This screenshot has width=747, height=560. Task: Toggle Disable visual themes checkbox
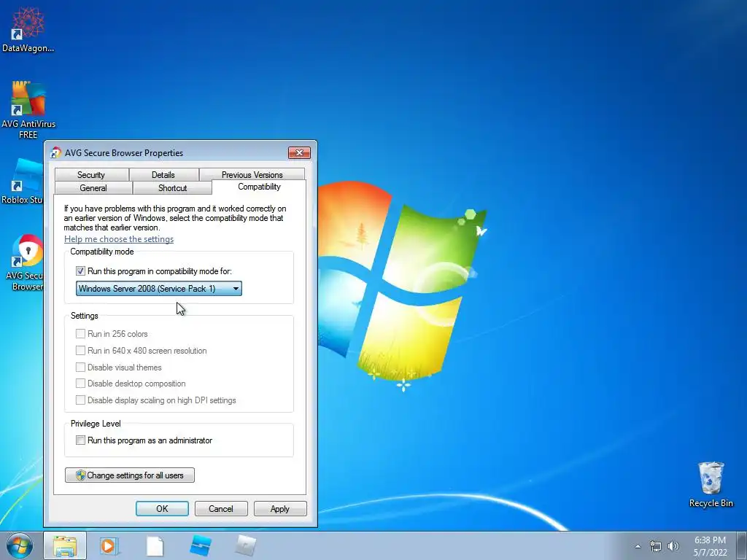(80, 367)
